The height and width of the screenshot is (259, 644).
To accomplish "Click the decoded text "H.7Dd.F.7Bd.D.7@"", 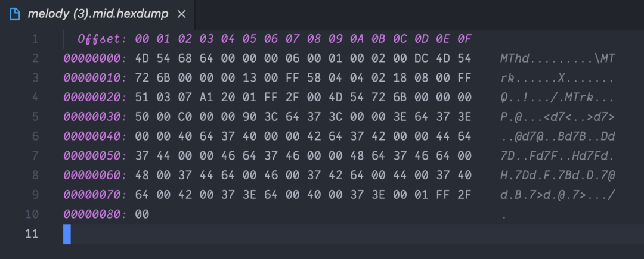I will click(x=558, y=174).
